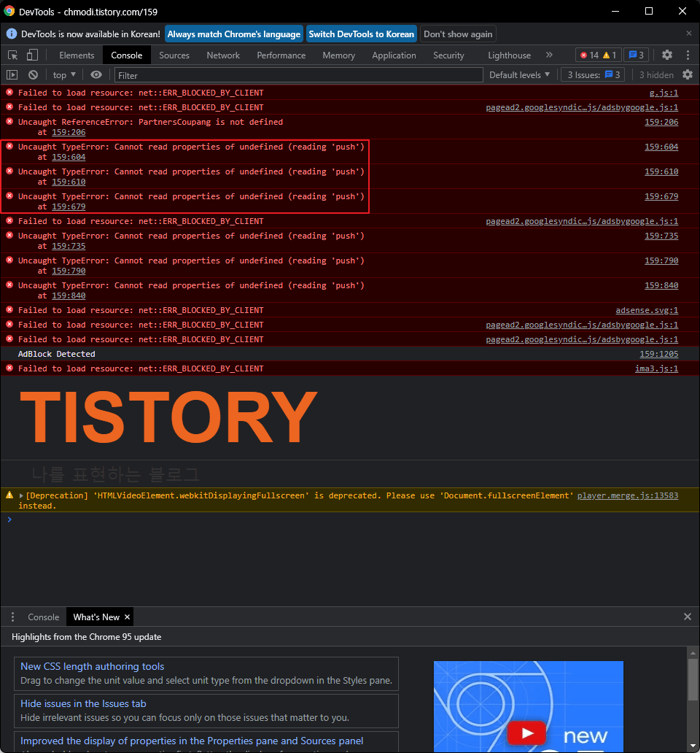Follow the 'at 159:604' stack link
Image resolution: width=700 pixels, height=753 pixels.
(x=69, y=157)
